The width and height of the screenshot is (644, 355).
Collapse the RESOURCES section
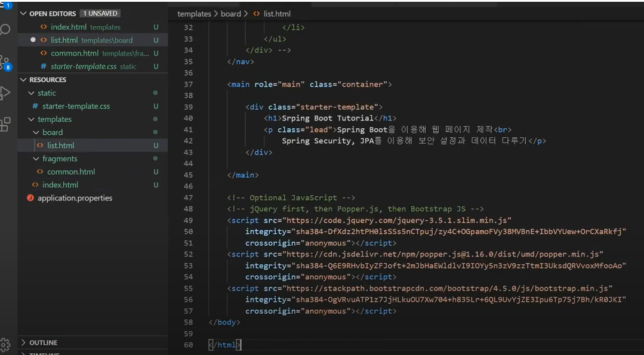tap(23, 79)
